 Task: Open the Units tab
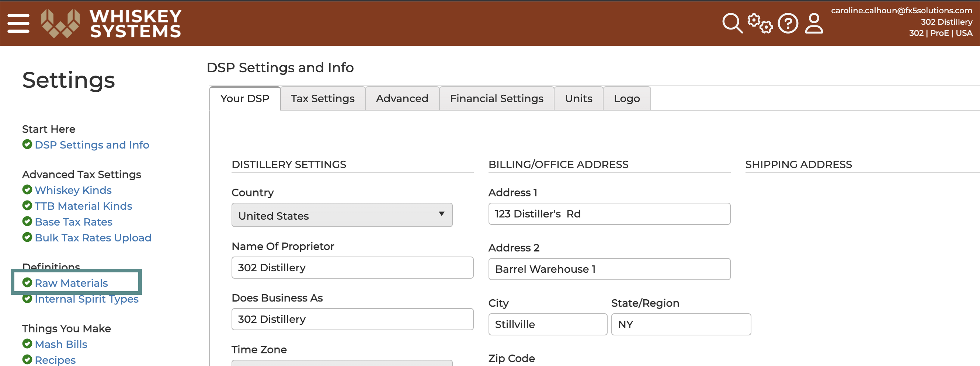click(x=578, y=98)
